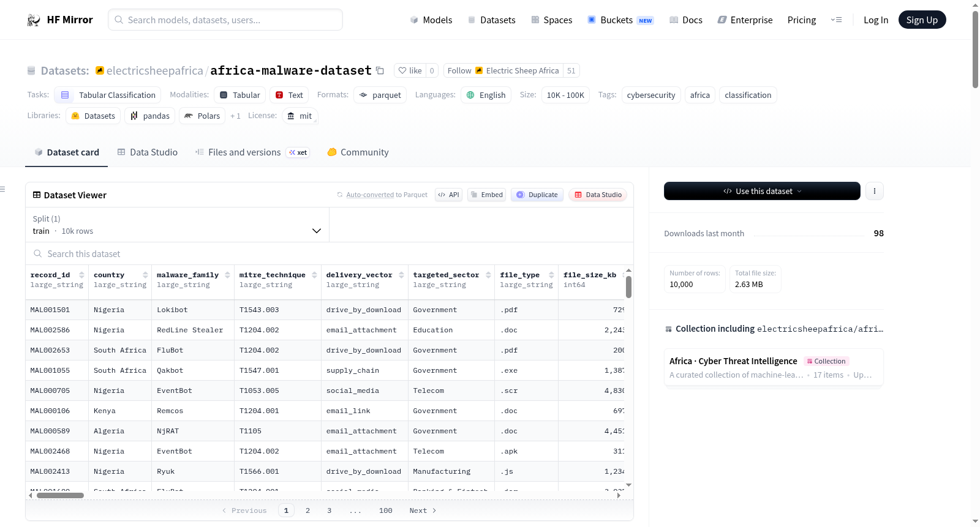This screenshot has height=527, width=980.
Task: Open the Models nav item
Action: [431, 20]
